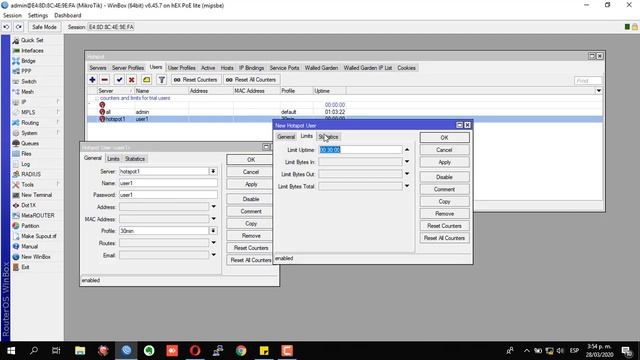Remove the selected user with the minus icon

pyautogui.click(x=105, y=80)
